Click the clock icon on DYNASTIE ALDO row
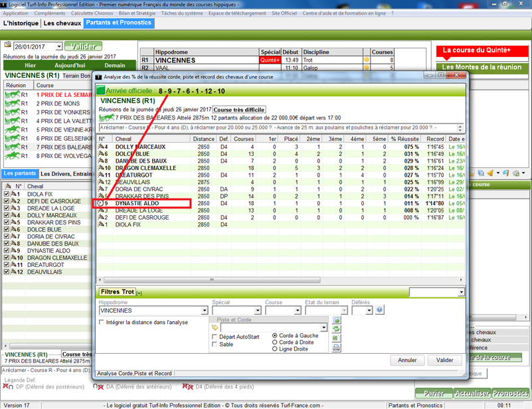532x409 pixels. 100,203
